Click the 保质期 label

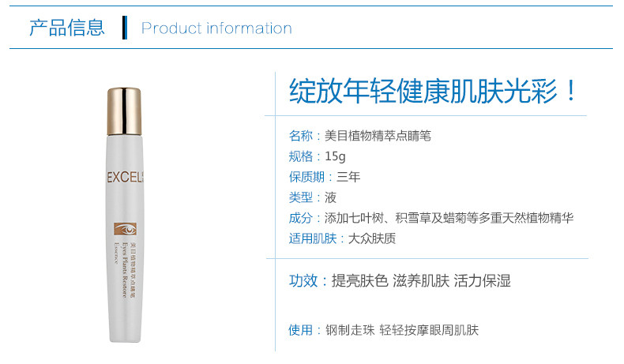coord(306,177)
